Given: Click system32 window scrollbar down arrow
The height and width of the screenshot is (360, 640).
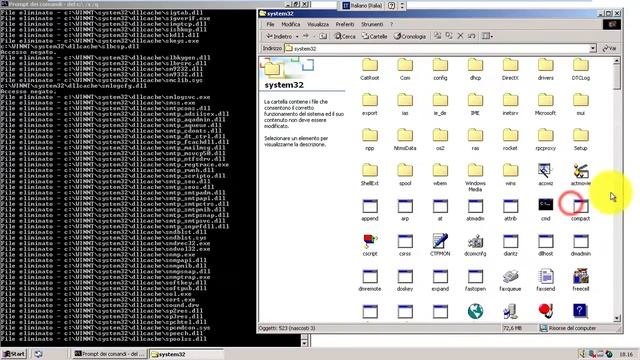Looking at the screenshot, I should [x=617, y=318].
